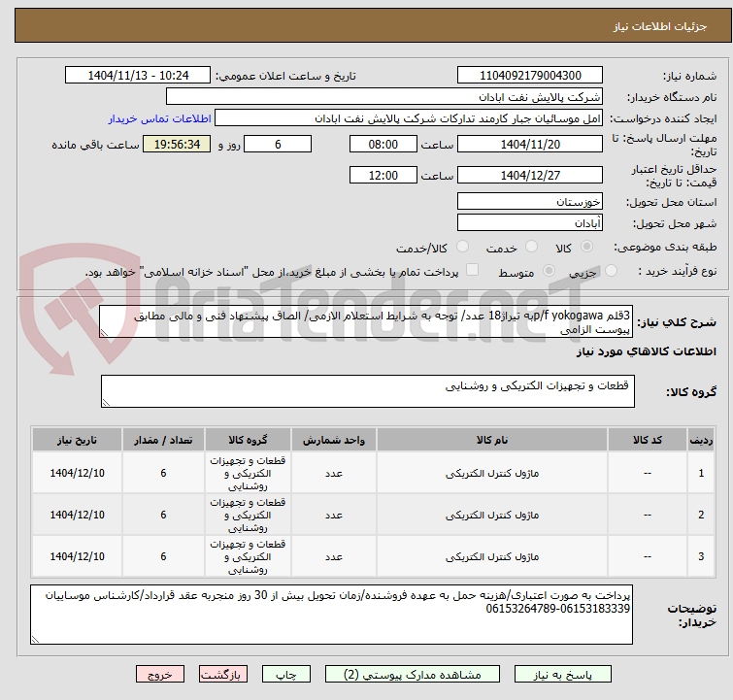This screenshot has width=733, height=700.
Task: Click the 'نام کالا' column header
Action: (492, 440)
